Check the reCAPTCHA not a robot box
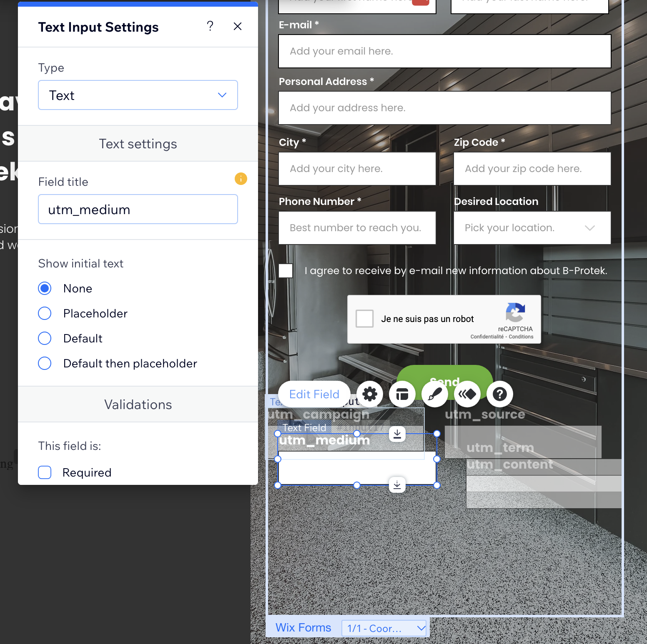This screenshot has height=644, width=647. click(364, 319)
